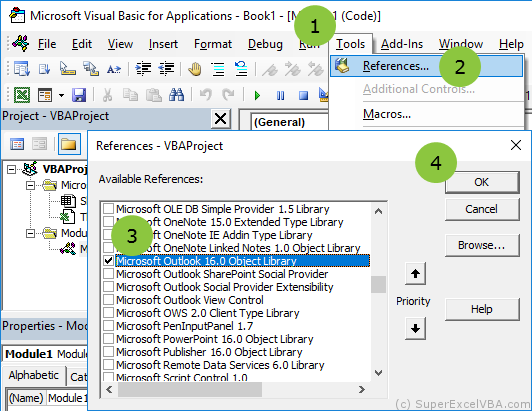Screen dimensions: 532x411
Task: Click the OK button in References dialog
Action: (x=482, y=182)
